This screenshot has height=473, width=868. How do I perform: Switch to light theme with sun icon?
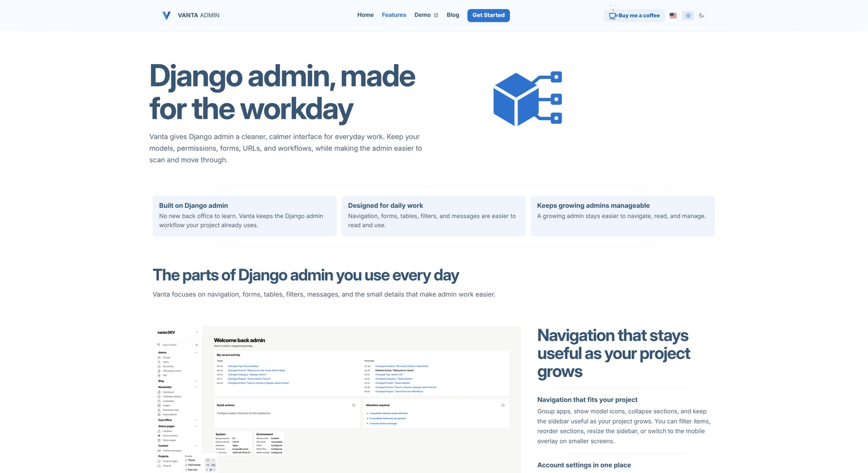click(x=688, y=16)
